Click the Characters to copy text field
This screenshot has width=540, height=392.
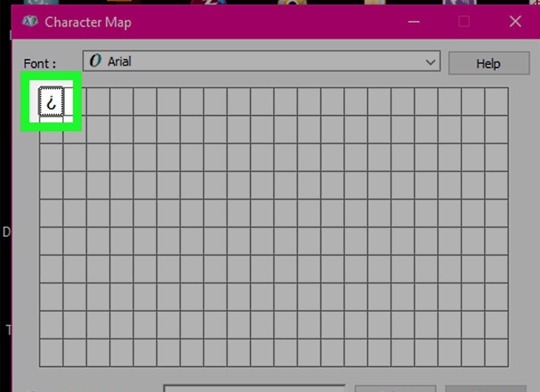254,388
